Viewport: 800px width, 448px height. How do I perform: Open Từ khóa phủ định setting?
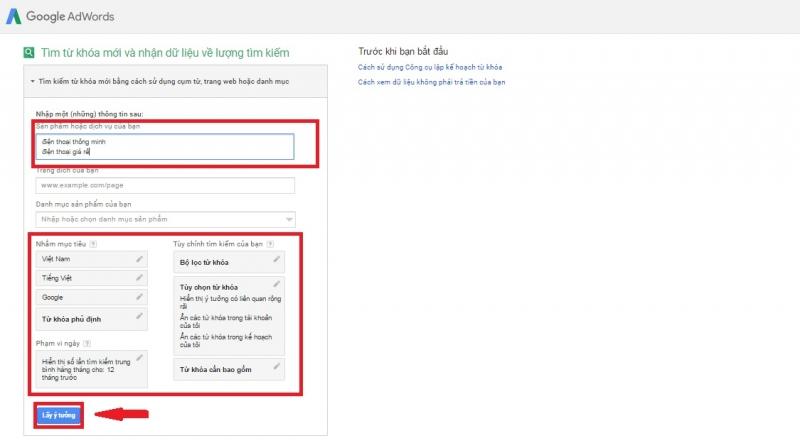point(92,319)
